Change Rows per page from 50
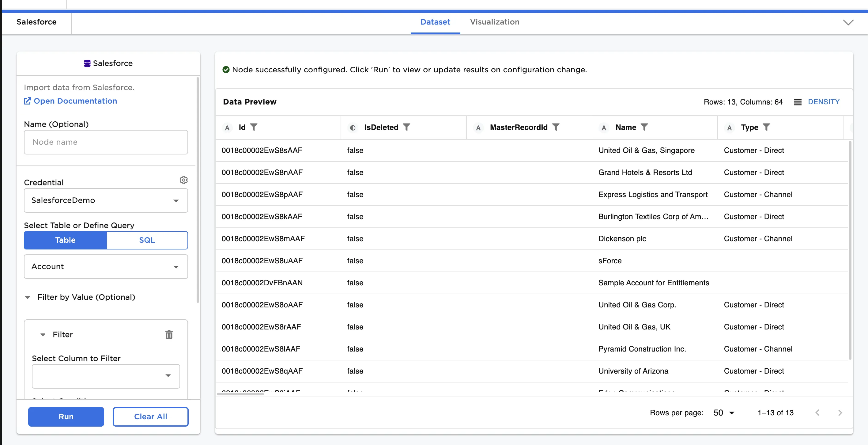The width and height of the screenshot is (868, 445). [723, 413]
